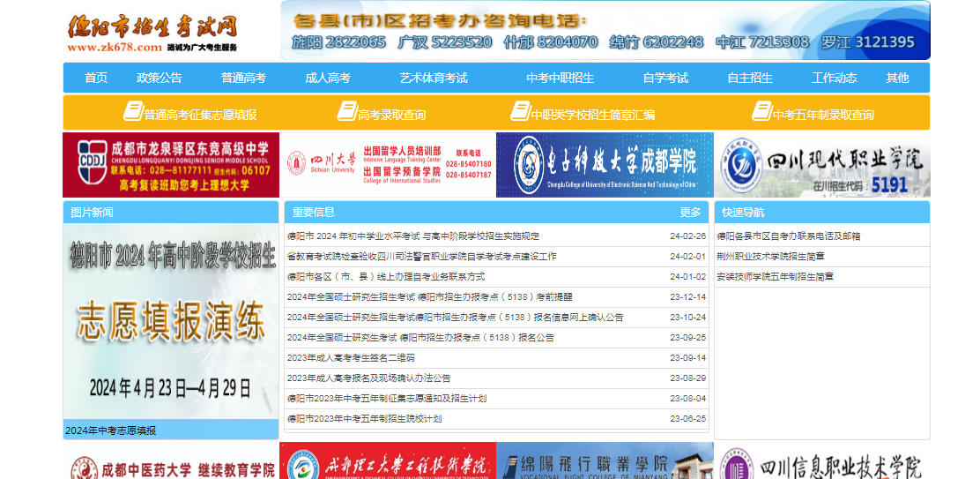Open the (5138)报名公告 news item
This screenshot has width=980, height=479.
420,338
